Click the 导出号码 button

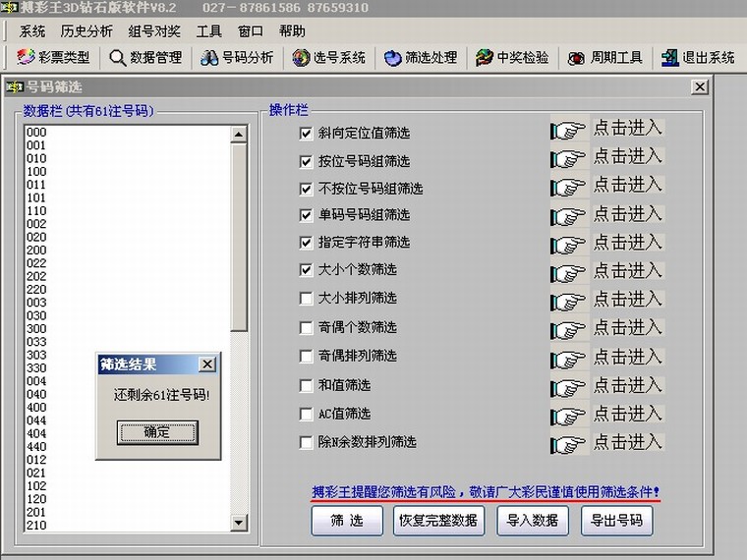(616, 521)
